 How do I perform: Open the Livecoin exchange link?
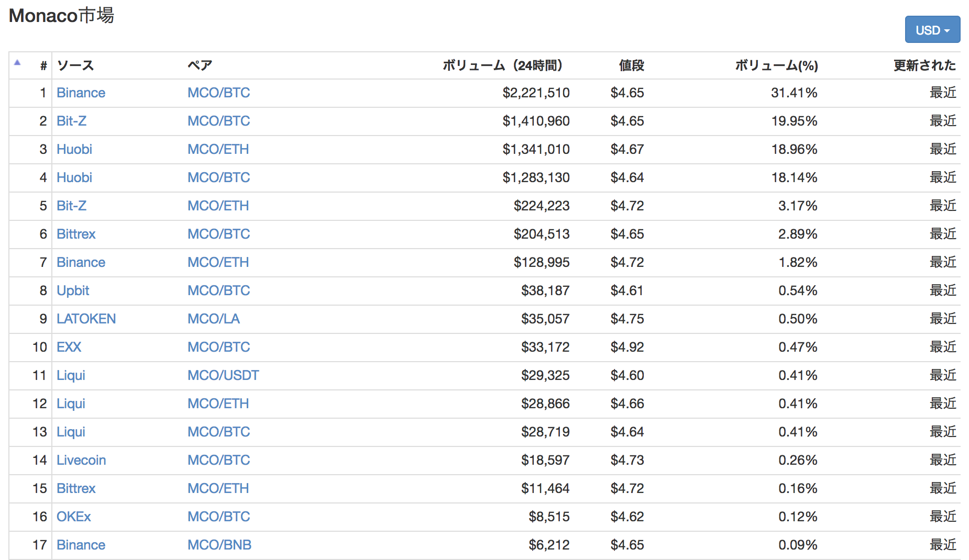81,460
